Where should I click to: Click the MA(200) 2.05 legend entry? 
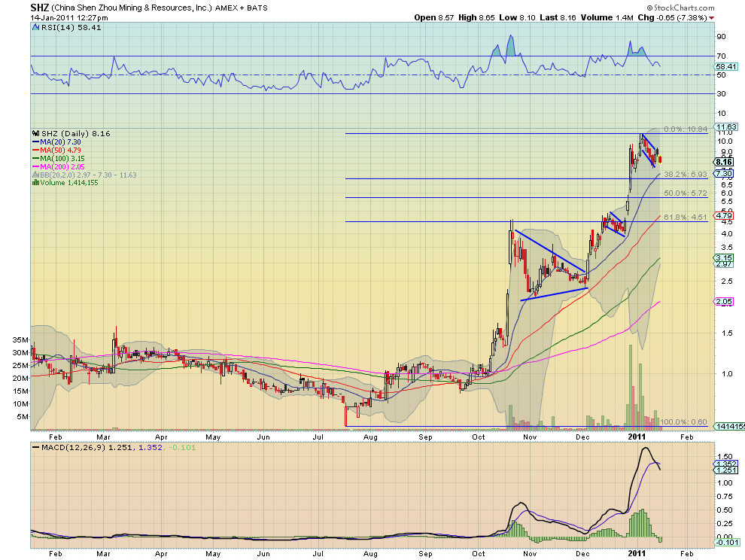tap(62, 167)
